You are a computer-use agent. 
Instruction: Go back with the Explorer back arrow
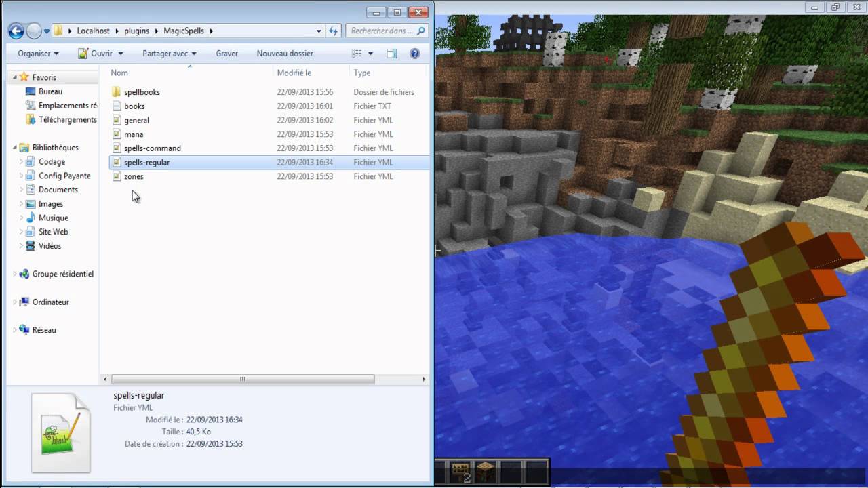(x=16, y=30)
